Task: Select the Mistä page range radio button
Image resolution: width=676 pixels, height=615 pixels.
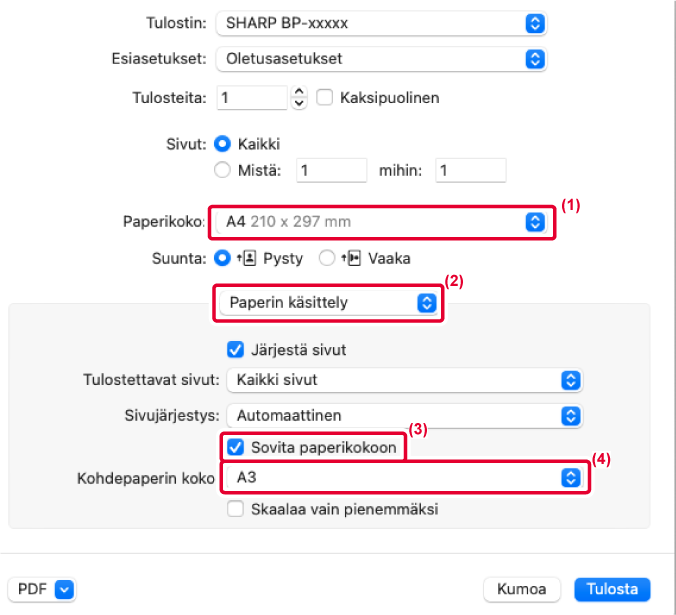Action: click(x=222, y=170)
